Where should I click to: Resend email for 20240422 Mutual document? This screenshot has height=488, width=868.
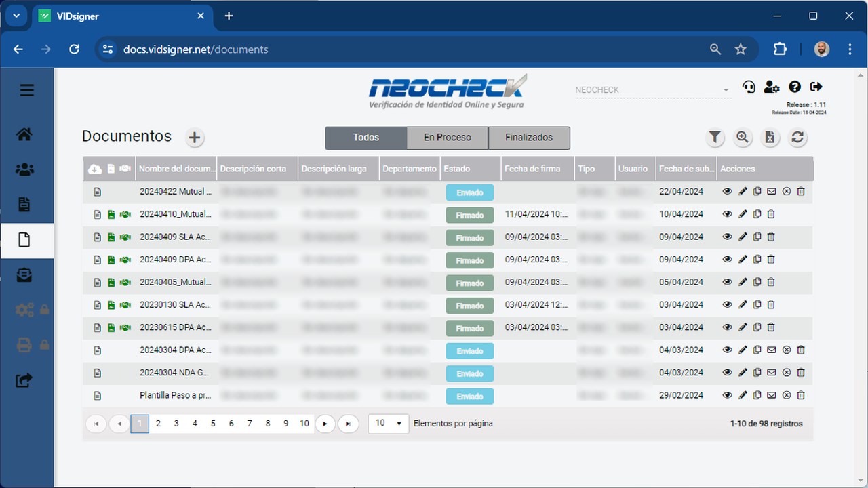[772, 192]
